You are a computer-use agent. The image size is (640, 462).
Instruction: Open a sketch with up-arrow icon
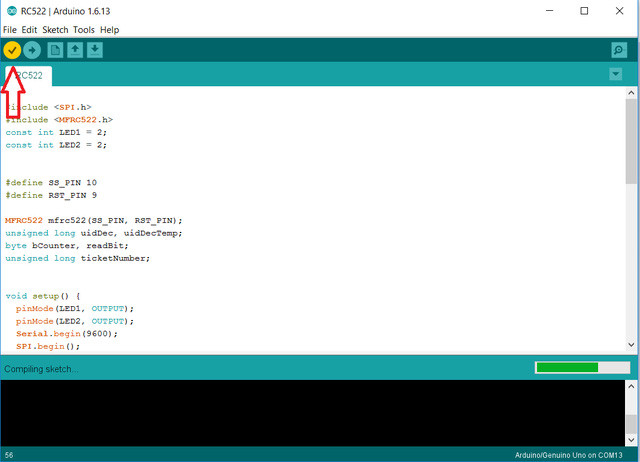(75, 50)
